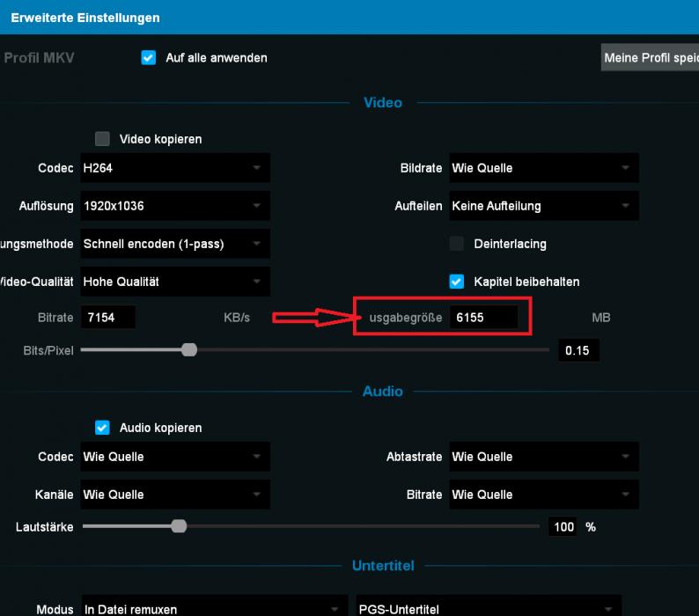Open the Aufteilen 'Keine Aufteilung' dropdown

pyautogui.click(x=543, y=206)
